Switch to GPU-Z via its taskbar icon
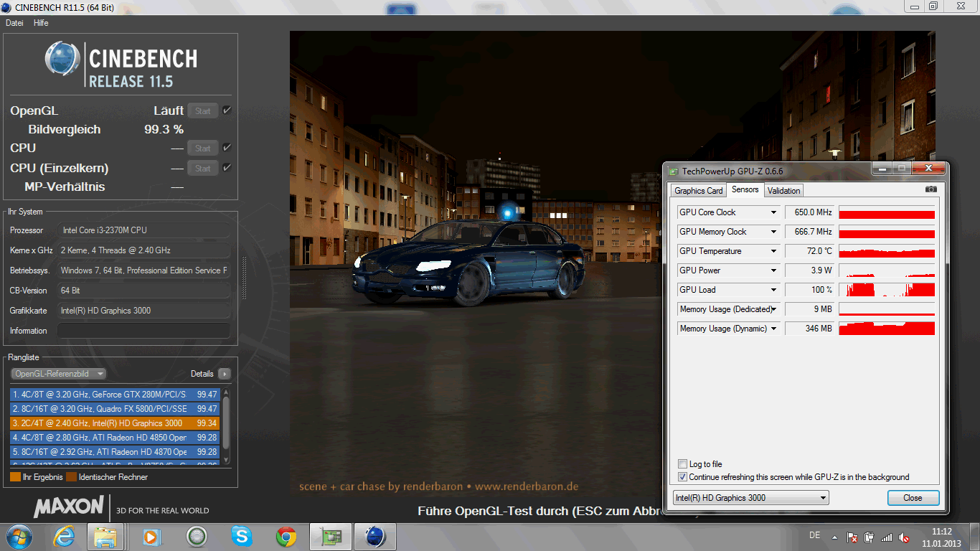This screenshot has width=980, height=551. coord(330,536)
